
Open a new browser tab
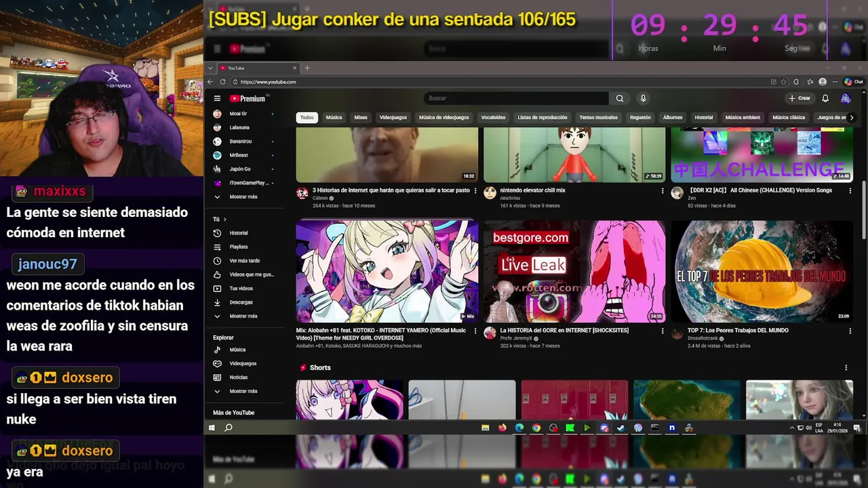pos(307,68)
